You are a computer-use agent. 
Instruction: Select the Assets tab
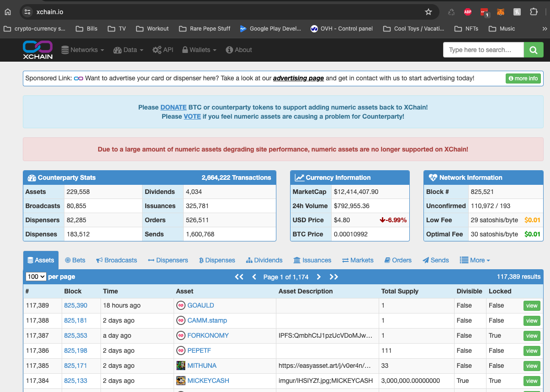(x=41, y=260)
